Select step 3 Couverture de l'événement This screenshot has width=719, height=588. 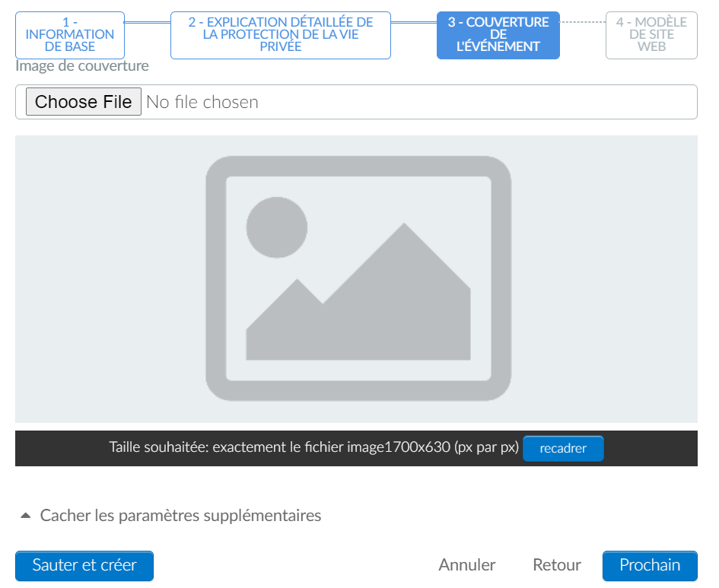[x=498, y=35]
